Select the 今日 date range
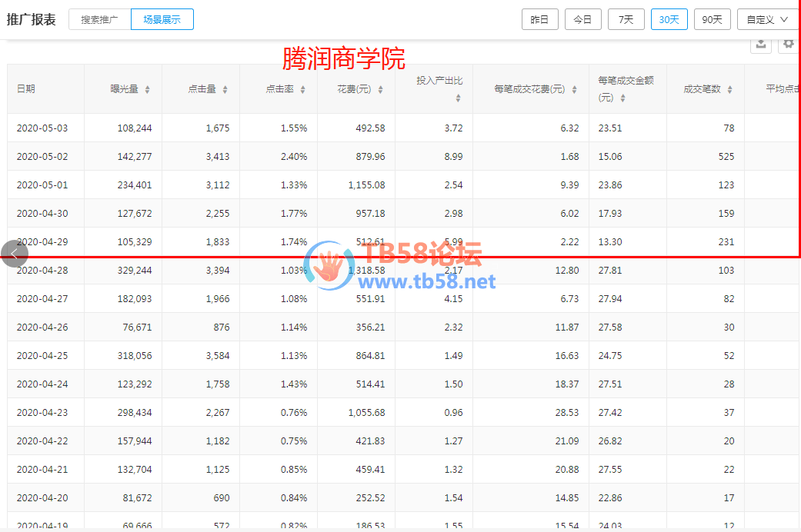 (583, 19)
